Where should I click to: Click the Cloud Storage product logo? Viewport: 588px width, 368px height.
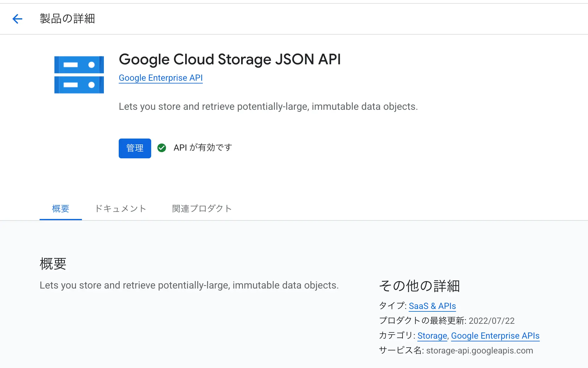79,75
